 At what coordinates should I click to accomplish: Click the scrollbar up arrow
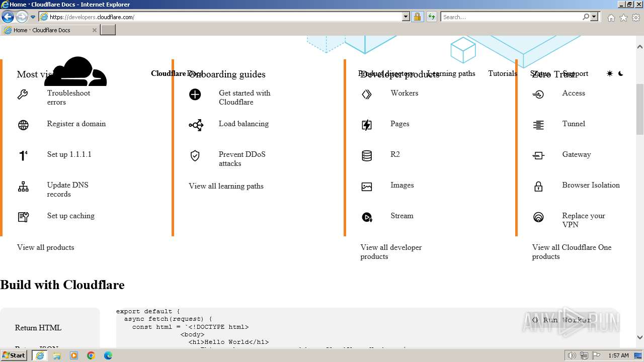click(640, 47)
